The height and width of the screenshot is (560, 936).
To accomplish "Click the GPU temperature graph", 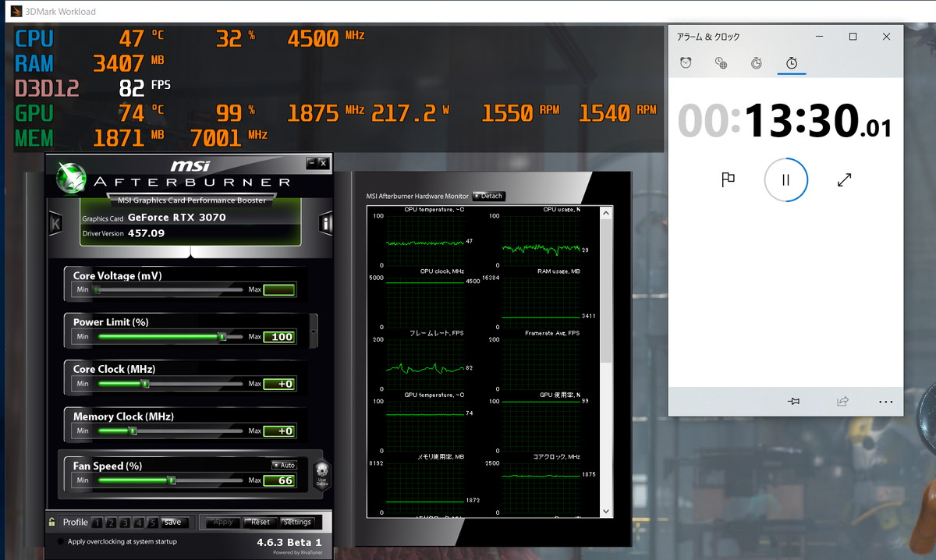I will tap(427, 426).
